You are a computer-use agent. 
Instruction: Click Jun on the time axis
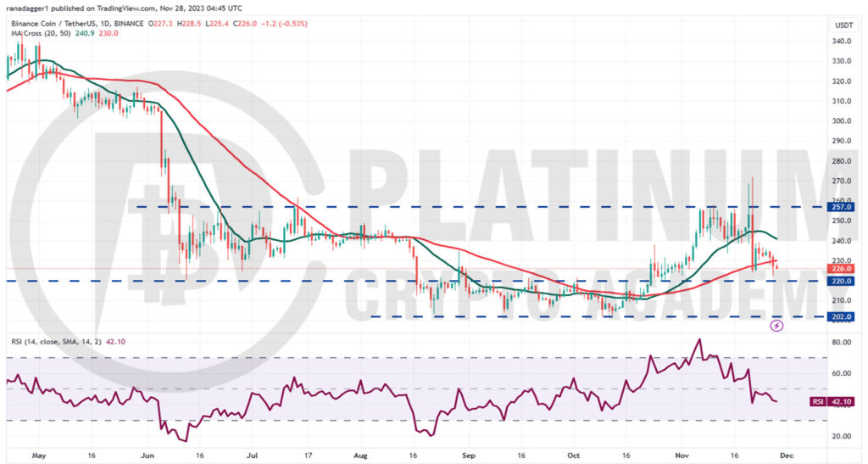coord(147,456)
